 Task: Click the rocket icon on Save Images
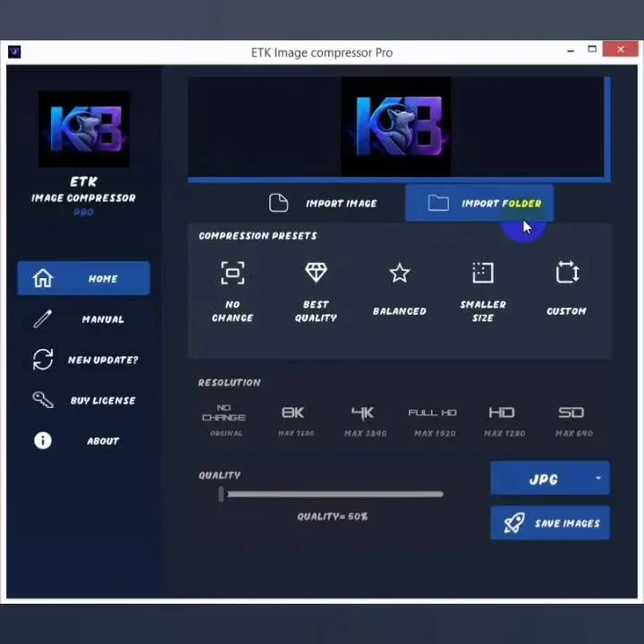pyautogui.click(x=513, y=523)
